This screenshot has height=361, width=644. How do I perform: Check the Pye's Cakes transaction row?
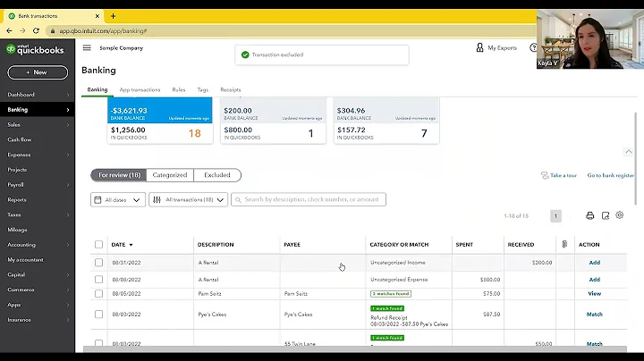coord(98,315)
